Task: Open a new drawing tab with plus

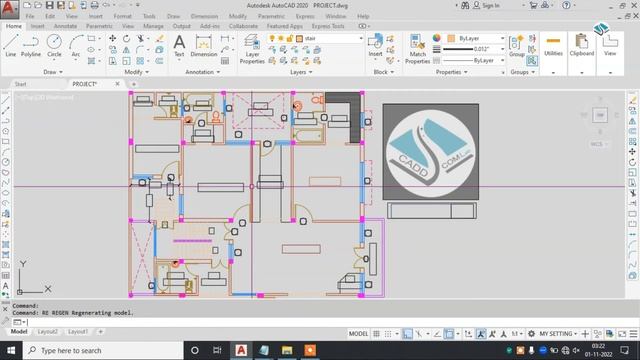Action: (x=133, y=84)
